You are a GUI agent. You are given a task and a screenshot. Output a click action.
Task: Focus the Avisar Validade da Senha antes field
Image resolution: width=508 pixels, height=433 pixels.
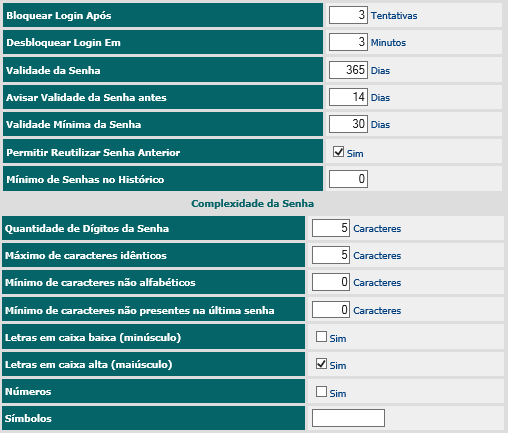tap(348, 97)
